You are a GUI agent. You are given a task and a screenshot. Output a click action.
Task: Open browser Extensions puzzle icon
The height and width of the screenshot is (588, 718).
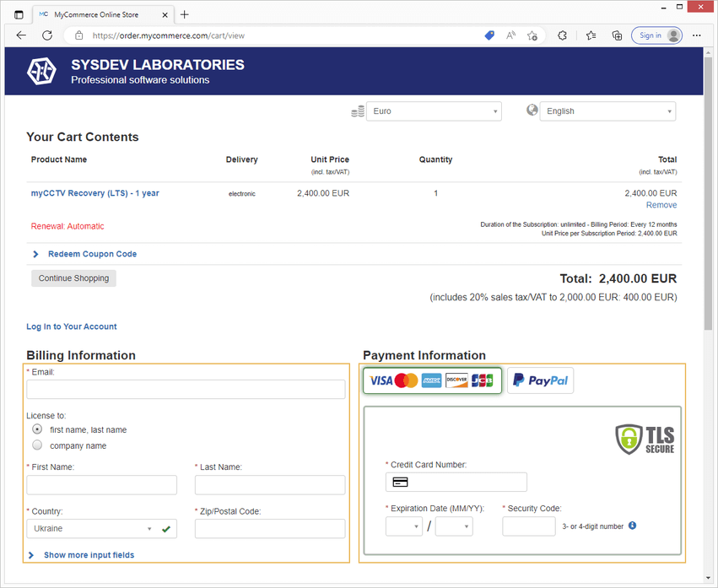click(563, 35)
